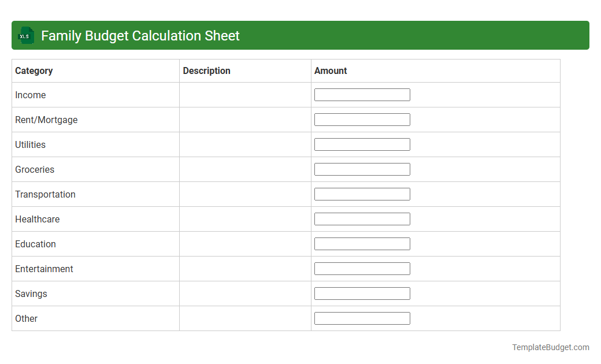
Task: Click the Income amount input field
Action: pyautogui.click(x=362, y=94)
